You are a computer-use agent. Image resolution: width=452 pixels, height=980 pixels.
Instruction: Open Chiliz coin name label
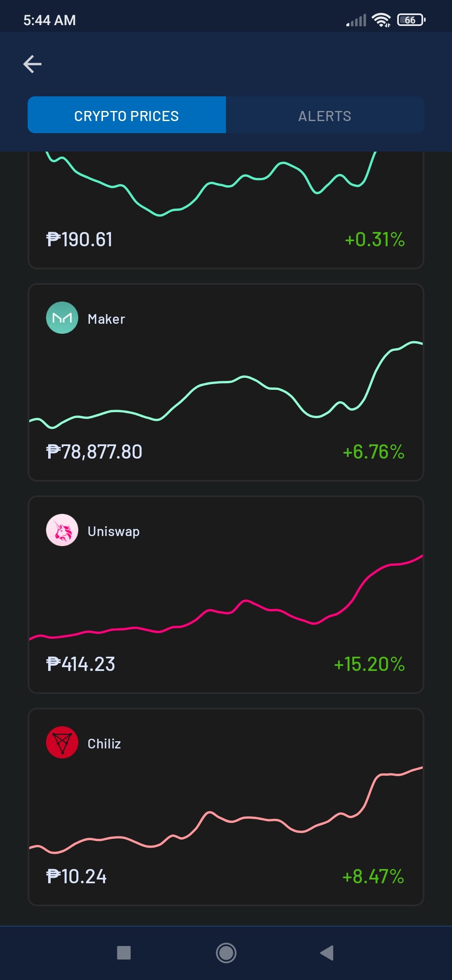tap(104, 744)
